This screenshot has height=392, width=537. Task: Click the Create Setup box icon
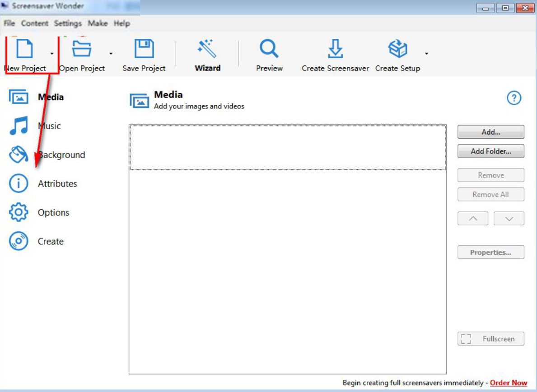click(397, 49)
